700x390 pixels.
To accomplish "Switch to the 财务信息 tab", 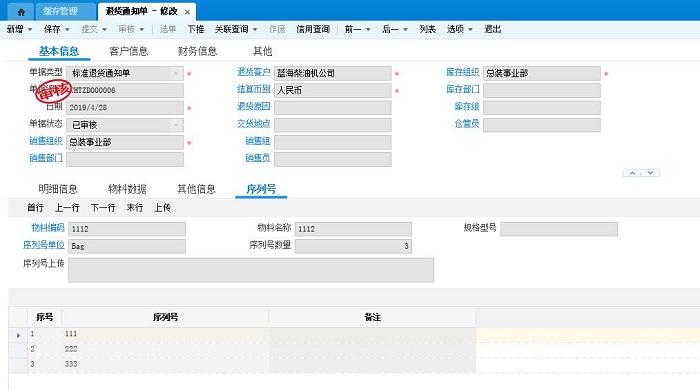I will click(x=197, y=51).
